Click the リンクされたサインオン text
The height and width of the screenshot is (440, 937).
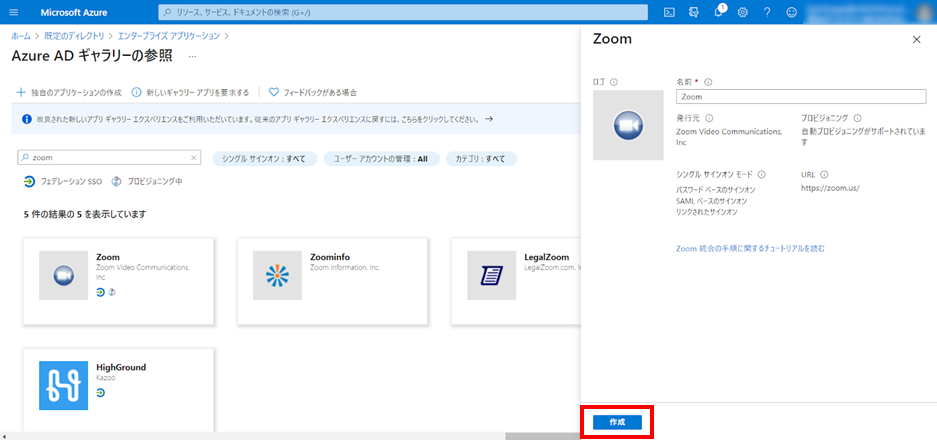[706, 212]
